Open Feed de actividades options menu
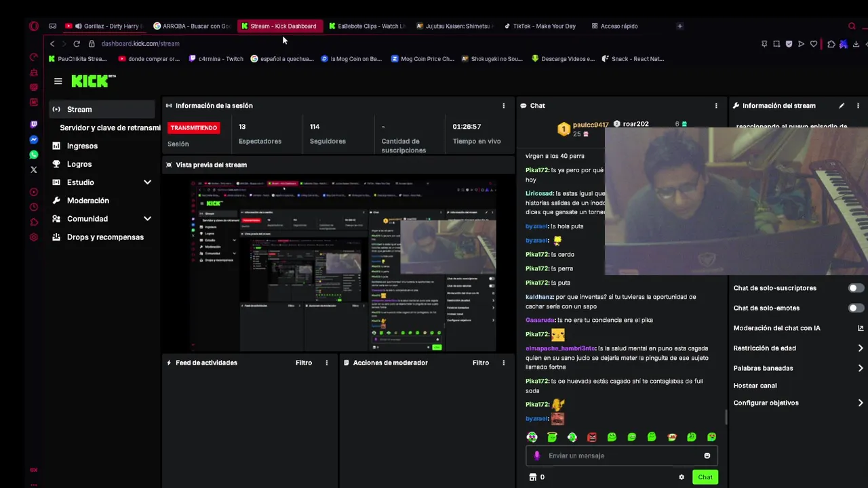This screenshot has height=488, width=868. click(326, 363)
